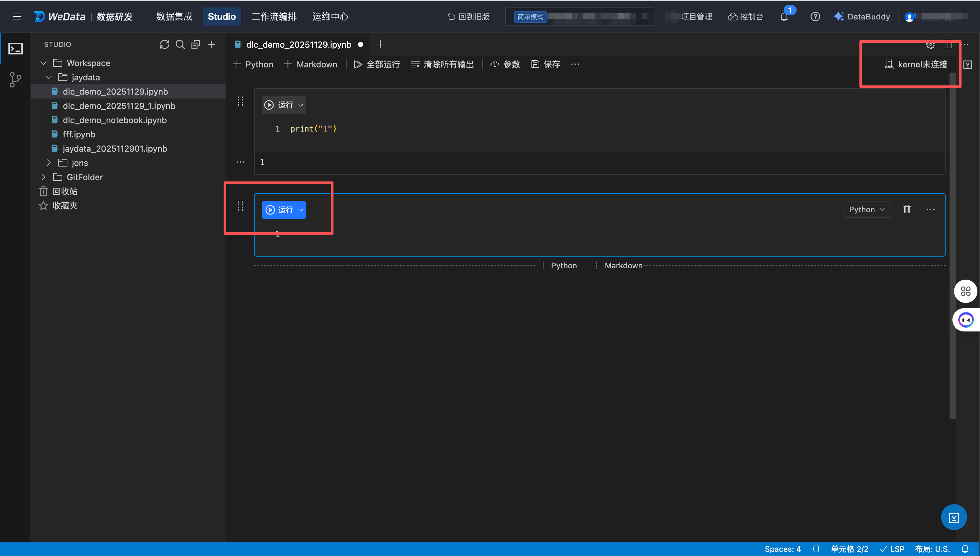
Task: Click the help question mark icon
Action: tap(815, 17)
